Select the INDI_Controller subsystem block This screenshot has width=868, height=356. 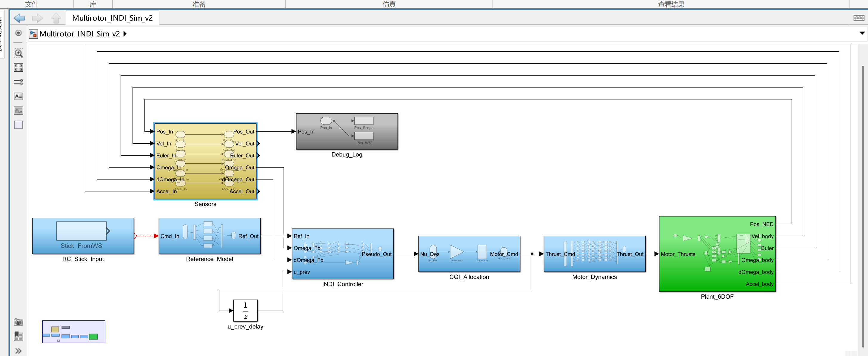[x=343, y=254]
